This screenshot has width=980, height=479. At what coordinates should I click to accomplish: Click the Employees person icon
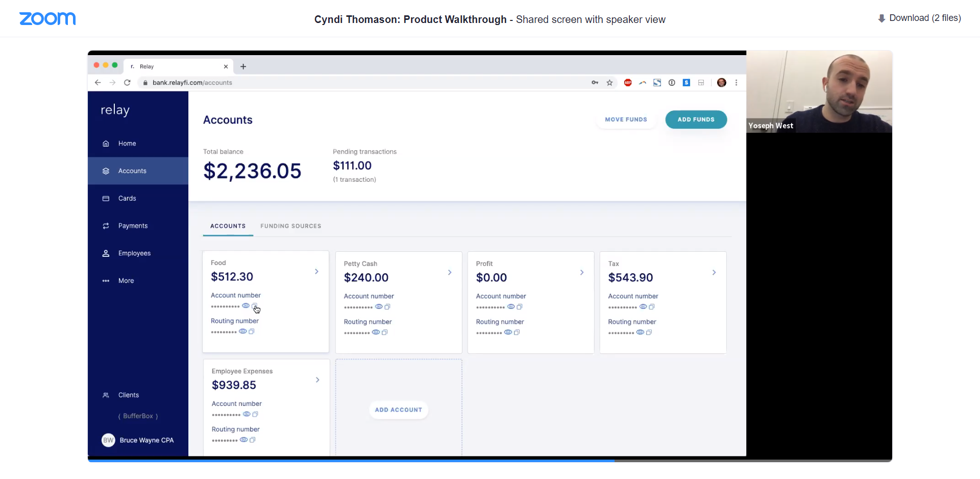pos(106,253)
